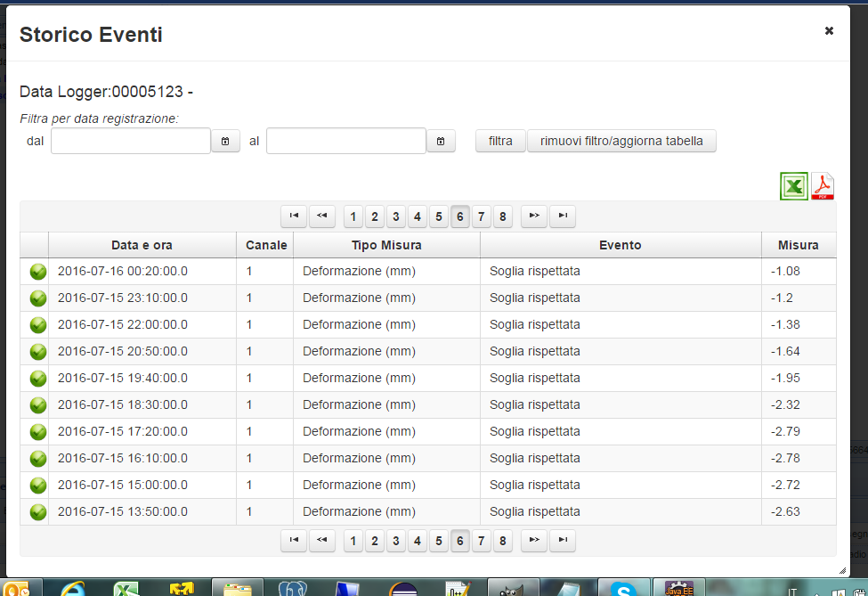
Task: Select page 8 in top paginator
Action: [503, 216]
